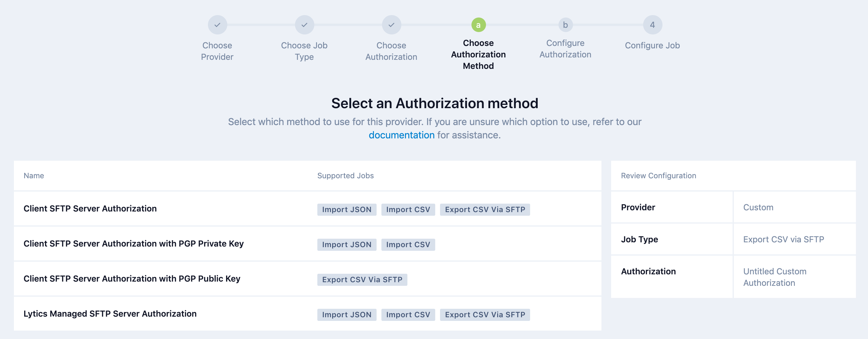
Task: Click the Export CSV Via SFTP tag for PGP Public Key
Action: point(362,279)
